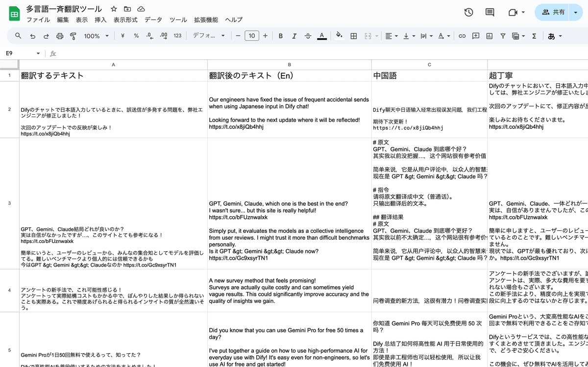Click the formula bar input
Viewport: 588px width, 367px height.
pos(323,53)
